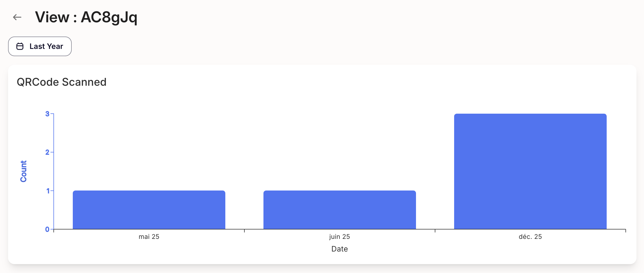Screen dimensions: 644x273
Task: Click the 'QRCode Scanned' chart heading
Action: click(61, 82)
